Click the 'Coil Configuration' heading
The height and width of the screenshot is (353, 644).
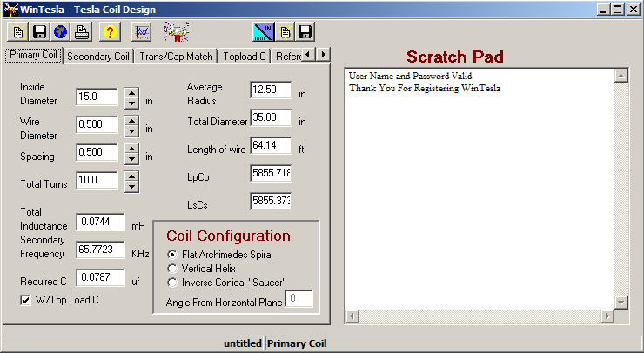click(x=228, y=236)
